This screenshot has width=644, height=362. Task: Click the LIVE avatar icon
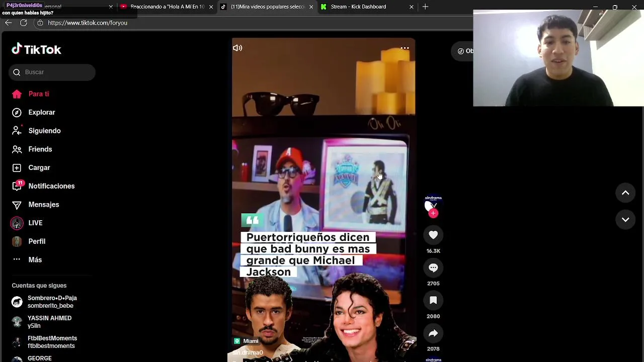click(x=17, y=223)
